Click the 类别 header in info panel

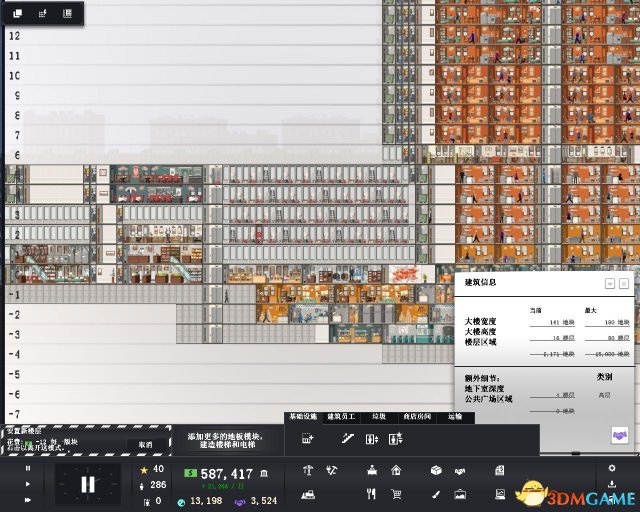(x=604, y=377)
